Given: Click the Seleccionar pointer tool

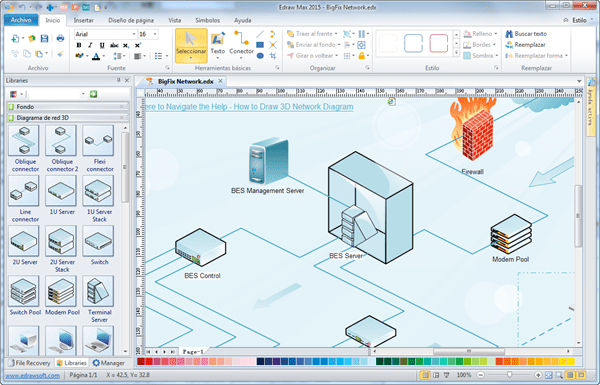Looking at the screenshot, I should point(191,45).
